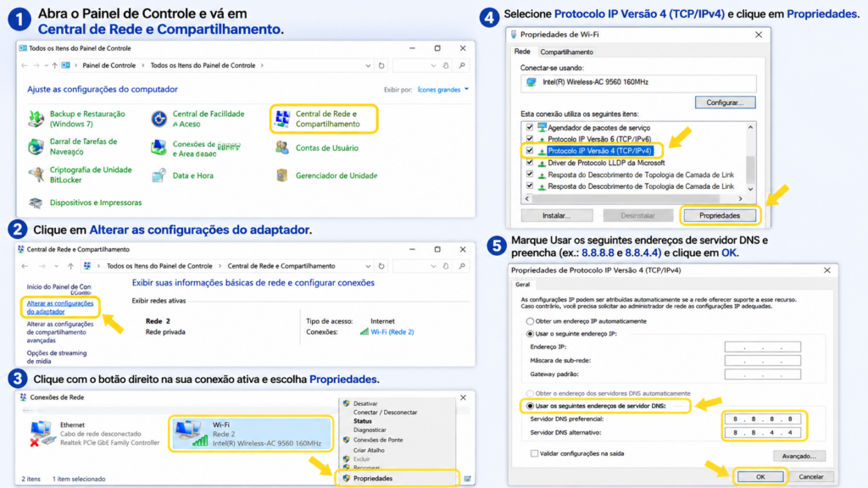This screenshot has width=868, height=488.
Task: Click Forward arrow in Central de Rede window
Action: [42, 266]
